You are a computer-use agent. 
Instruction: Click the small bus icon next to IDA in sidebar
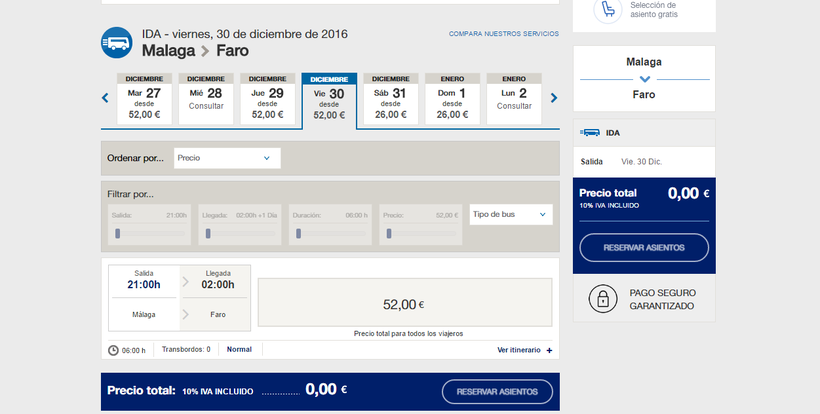point(590,133)
